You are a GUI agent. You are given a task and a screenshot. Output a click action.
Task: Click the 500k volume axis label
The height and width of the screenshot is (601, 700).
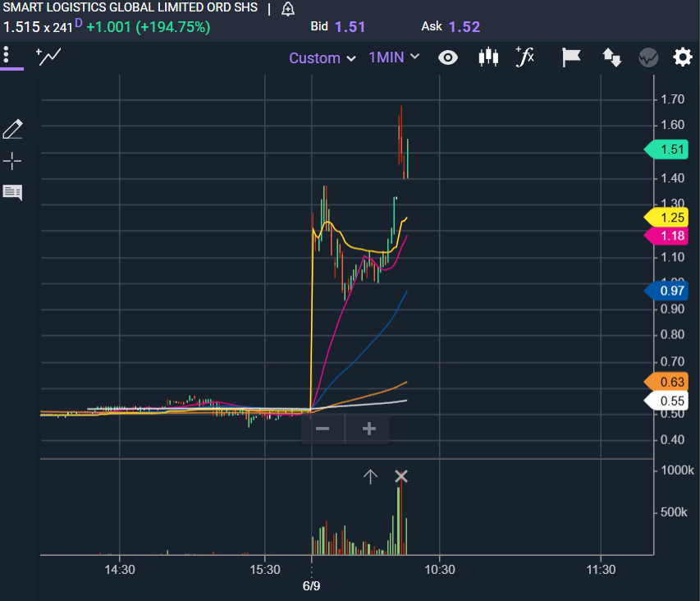(x=674, y=512)
